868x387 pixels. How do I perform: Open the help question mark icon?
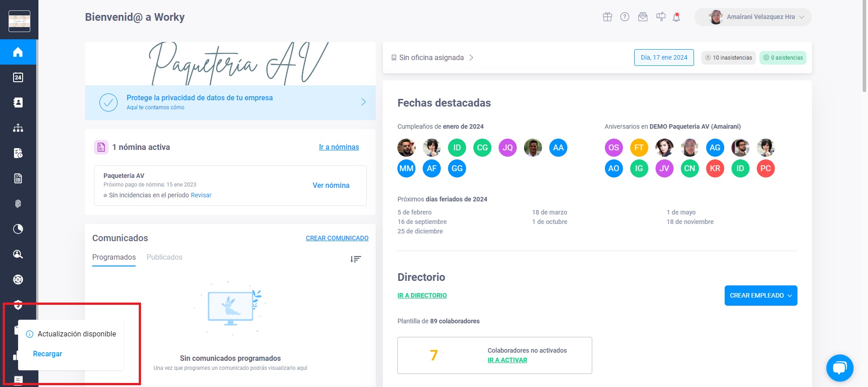pyautogui.click(x=625, y=17)
